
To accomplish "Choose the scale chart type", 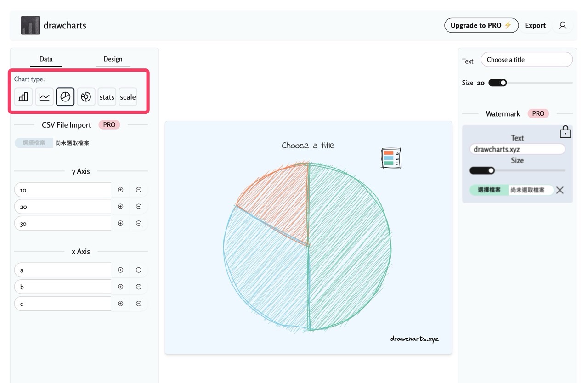I will [x=128, y=97].
